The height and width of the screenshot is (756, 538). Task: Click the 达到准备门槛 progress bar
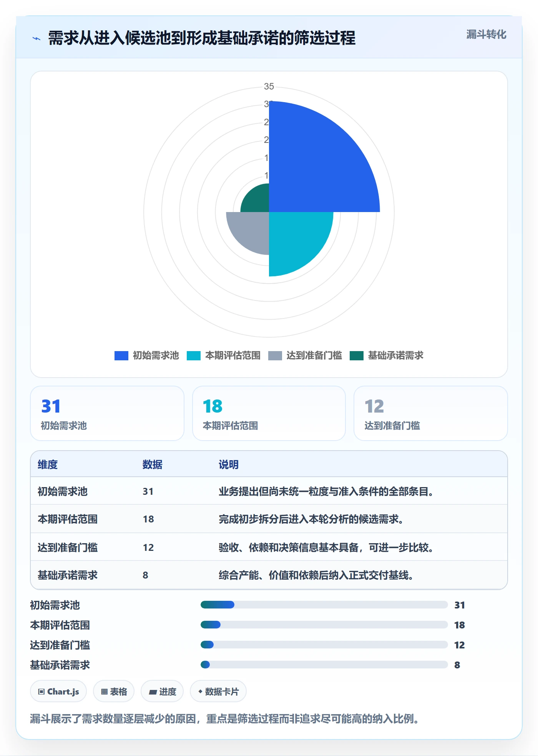click(x=324, y=645)
